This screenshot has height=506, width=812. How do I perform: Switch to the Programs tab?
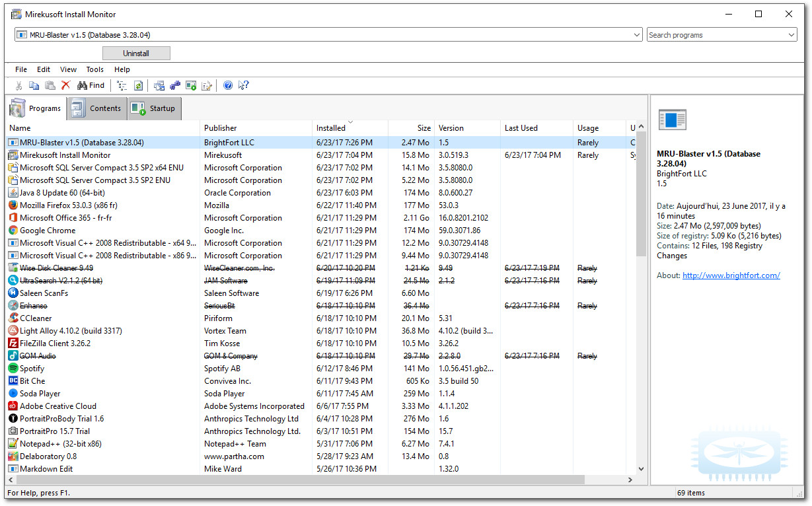click(37, 108)
